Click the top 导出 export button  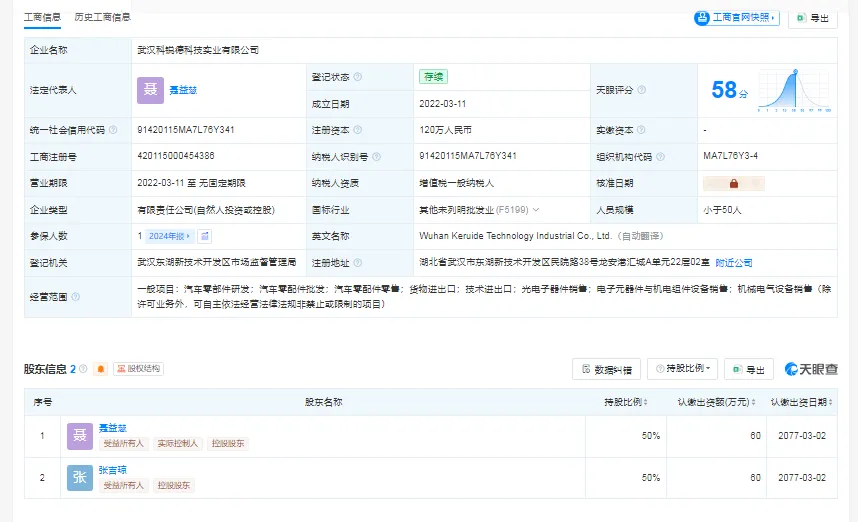point(813,18)
